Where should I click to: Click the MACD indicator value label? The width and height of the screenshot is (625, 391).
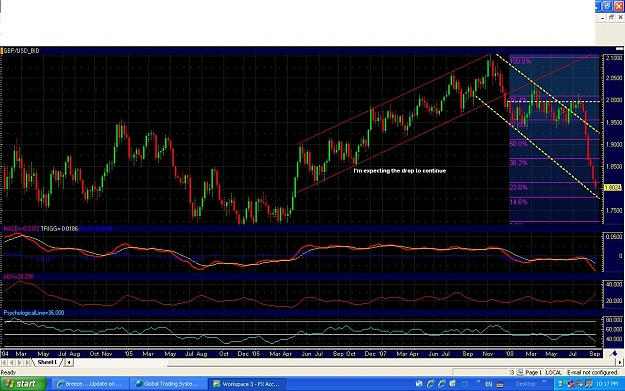tap(21, 229)
